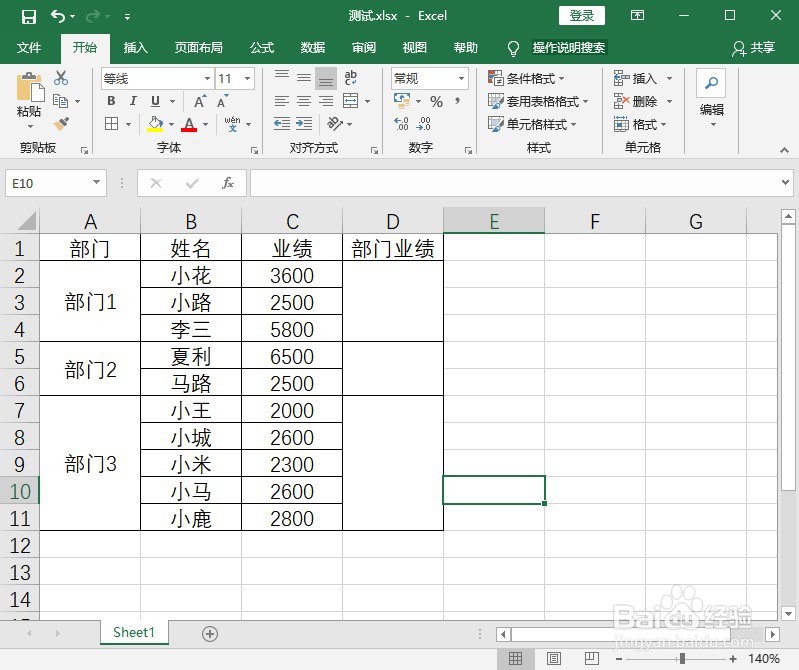The height and width of the screenshot is (670, 799).
Task: Insert function with fx icon
Action: (228, 183)
